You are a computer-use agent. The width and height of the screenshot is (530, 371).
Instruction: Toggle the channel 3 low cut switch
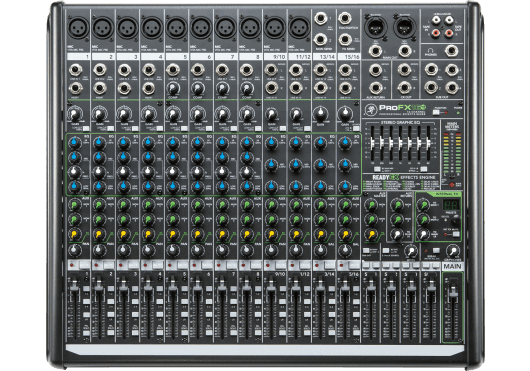(x=135, y=128)
